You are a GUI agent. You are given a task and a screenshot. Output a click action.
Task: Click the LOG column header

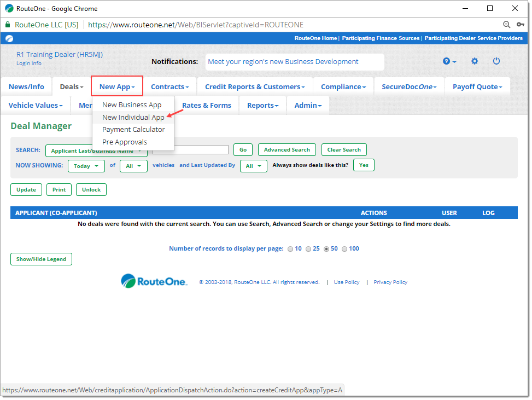pos(488,213)
